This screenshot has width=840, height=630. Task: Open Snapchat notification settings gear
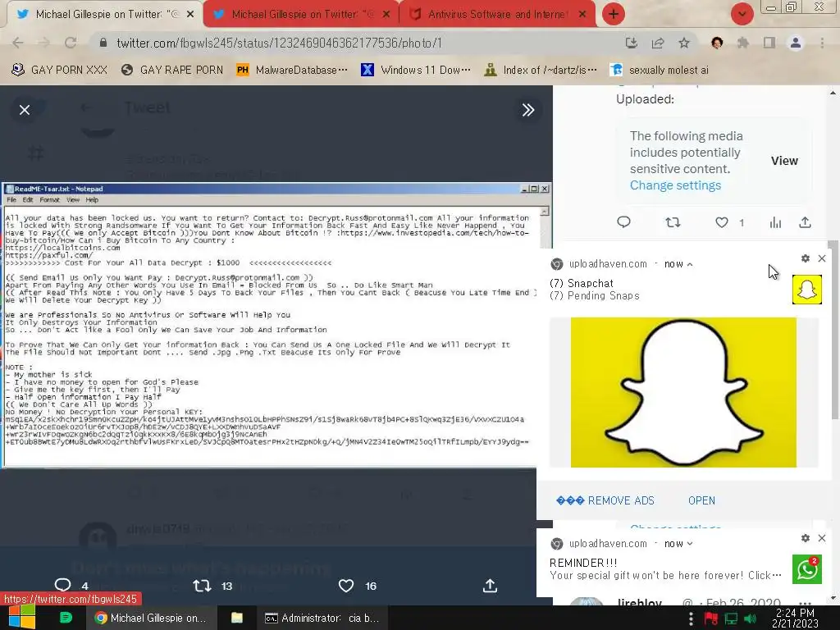(806, 258)
